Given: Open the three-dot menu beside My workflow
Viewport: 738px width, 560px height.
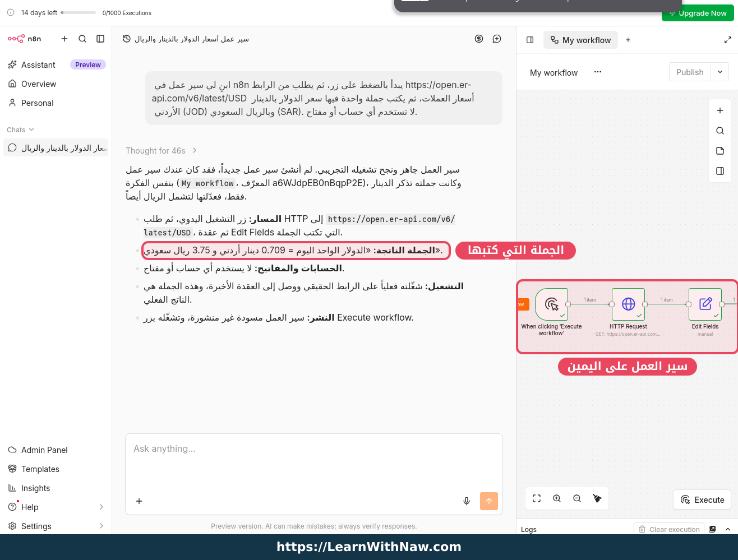Looking at the screenshot, I should pos(598,72).
